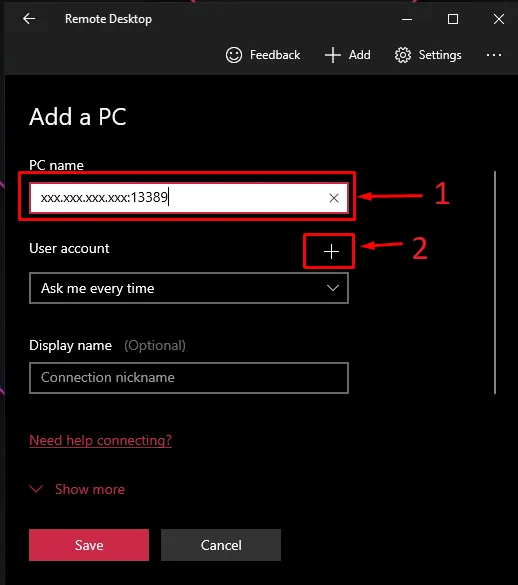Click the Add toolbar button
This screenshot has width=518, height=585.
click(x=347, y=55)
